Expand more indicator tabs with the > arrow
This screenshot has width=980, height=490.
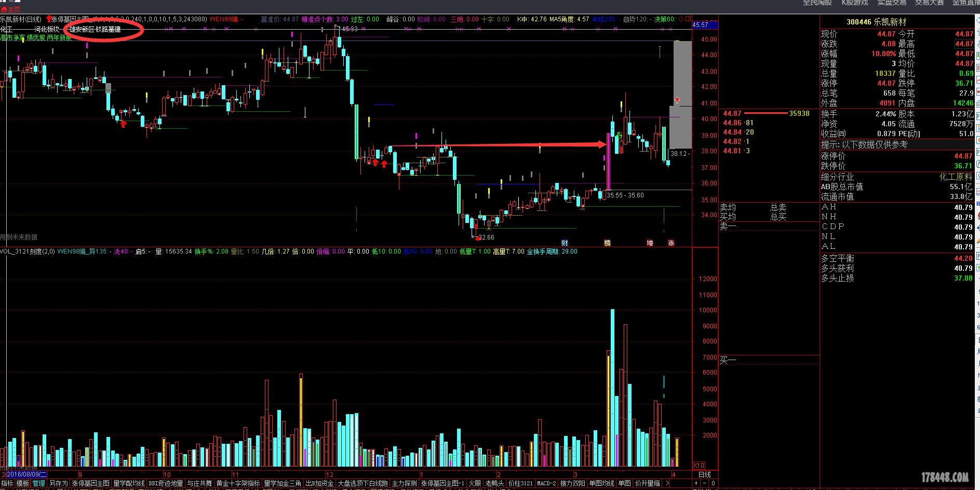coord(667,483)
